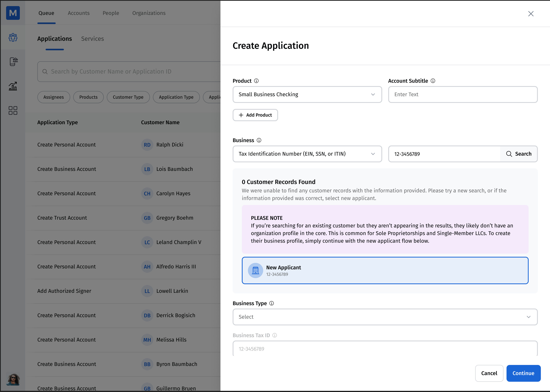Click the M logo in top corner
Screen dimensions: 550x392
13,13
